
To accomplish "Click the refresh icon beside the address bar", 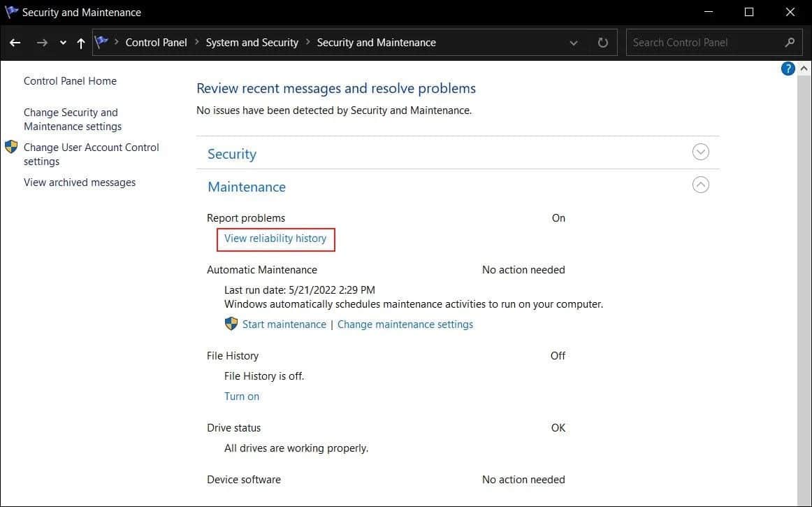I will (602, 42).
